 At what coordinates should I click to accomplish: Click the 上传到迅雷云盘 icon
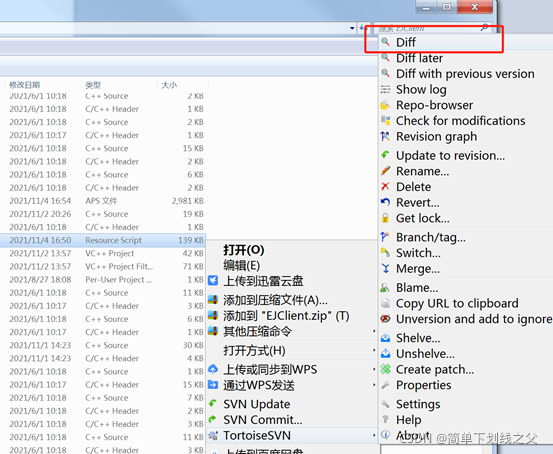[213, 280]
